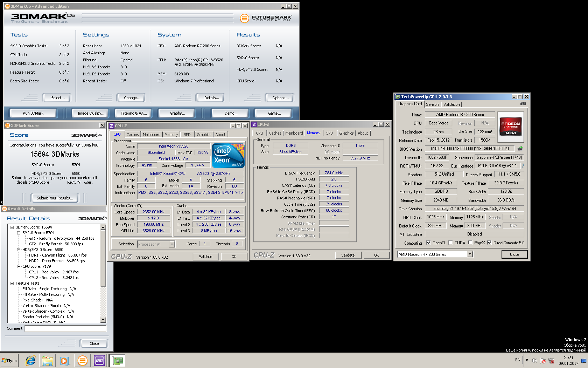Toggle the PhysX checkbox
Screen dimensions: 588x368
(x=470, y=243)
